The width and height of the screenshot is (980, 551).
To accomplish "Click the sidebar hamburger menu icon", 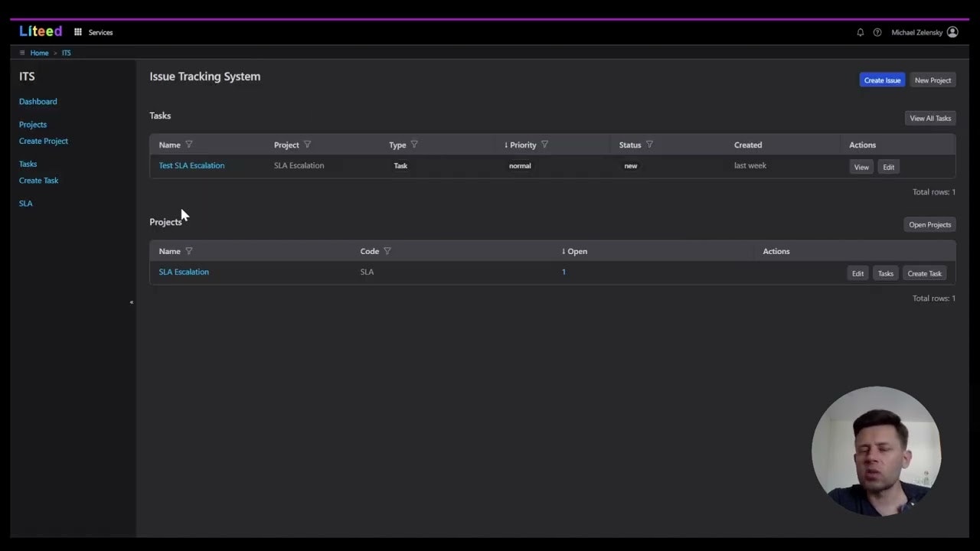I will pos(22,52).
